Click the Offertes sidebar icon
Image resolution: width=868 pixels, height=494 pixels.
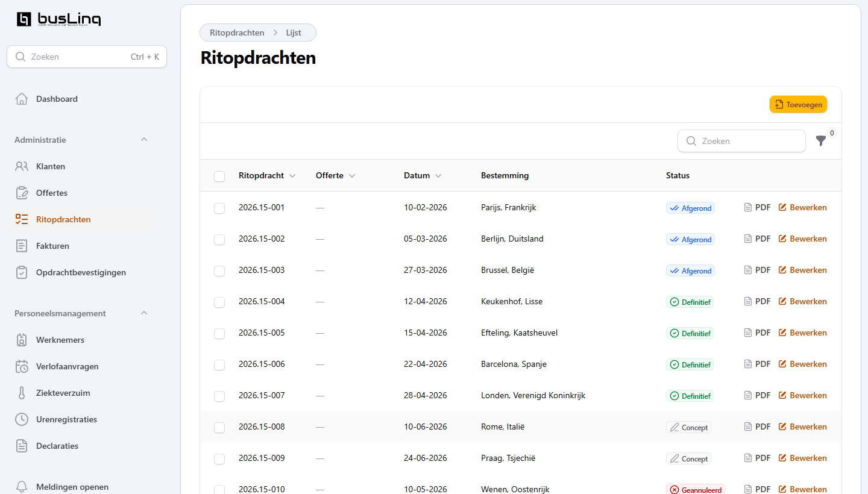tap(22, 193)
